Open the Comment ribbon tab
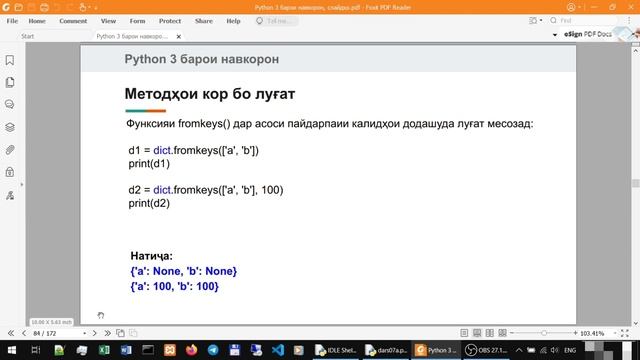Image resolution: width=640 pixels, height=360 pixels. click(73, 21)
